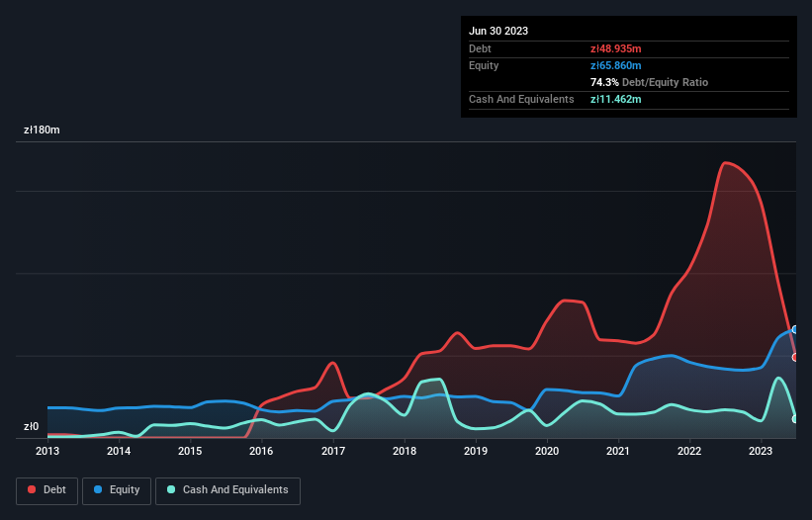Viewport: 812px width, 520px height.
Task: Click the blue dot in Equity legend
Action: (98, 489)
